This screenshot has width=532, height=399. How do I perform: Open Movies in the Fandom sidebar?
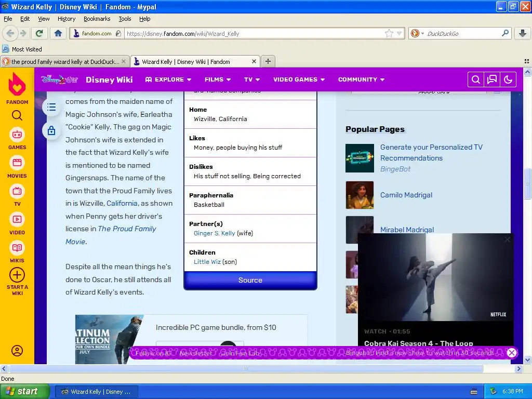pos(17,167)
